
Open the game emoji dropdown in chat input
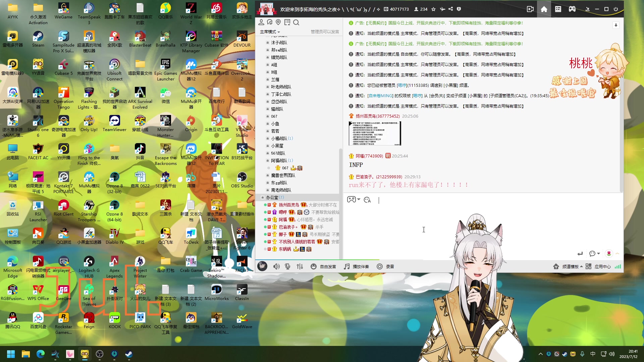point(354,200)
